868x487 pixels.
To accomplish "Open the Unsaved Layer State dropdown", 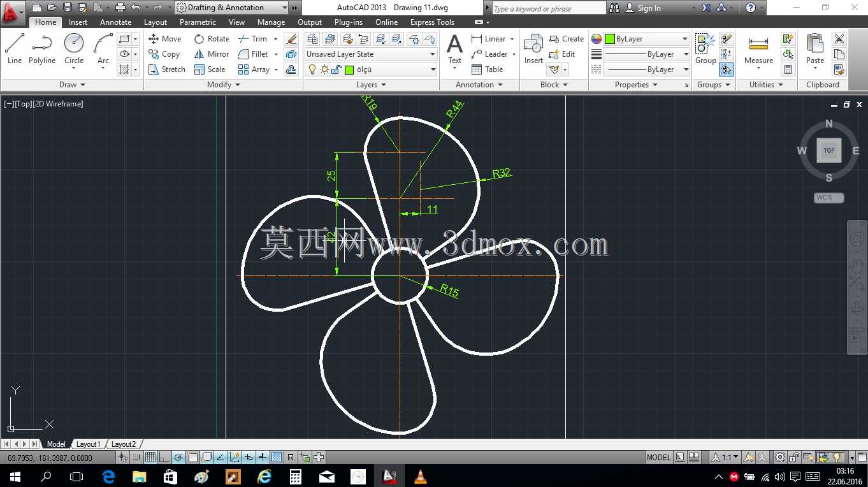I will [371, 54].
